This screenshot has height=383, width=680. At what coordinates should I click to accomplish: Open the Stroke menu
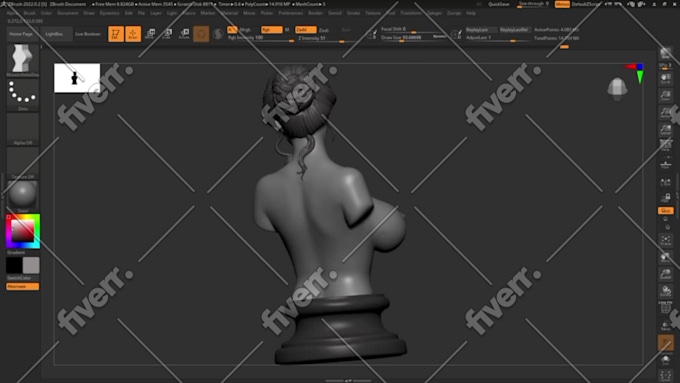click(x=353, y=13)
